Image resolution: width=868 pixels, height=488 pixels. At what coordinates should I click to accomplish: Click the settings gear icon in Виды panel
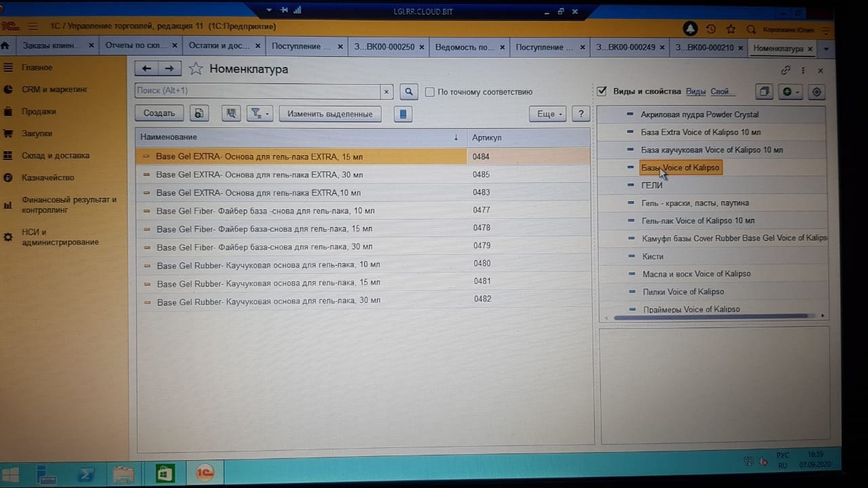tap(817, 91)
